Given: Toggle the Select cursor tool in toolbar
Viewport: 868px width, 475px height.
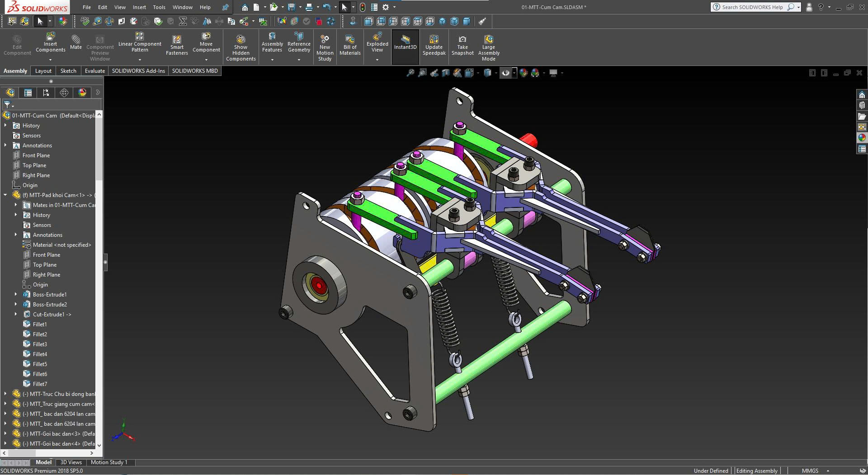Looking at the screenshot, I should click(x=40, y=21).
